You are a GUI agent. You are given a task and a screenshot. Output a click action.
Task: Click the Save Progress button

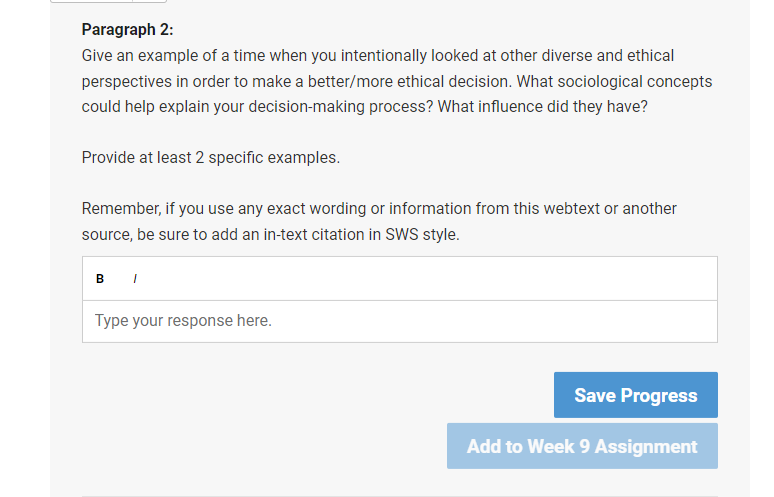point(636,395)
